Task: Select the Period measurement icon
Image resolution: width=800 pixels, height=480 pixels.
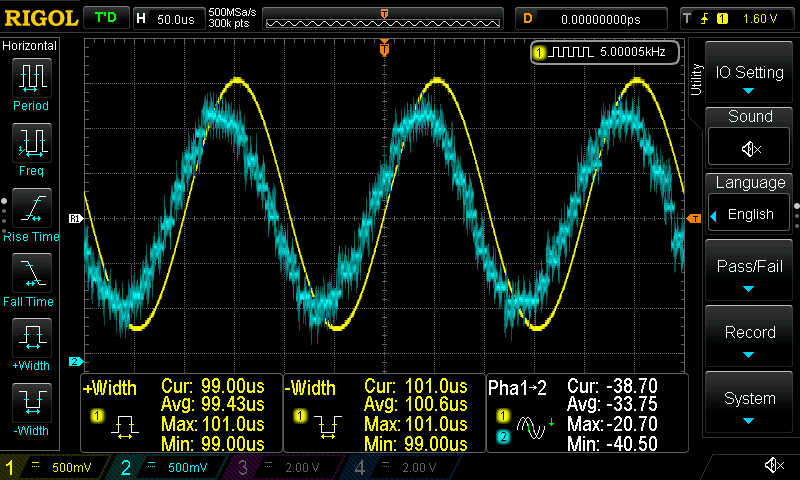Action: click(31, 78)
